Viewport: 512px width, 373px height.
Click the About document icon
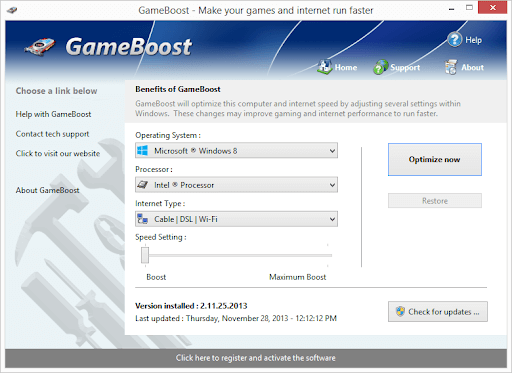(x=451, y=67)
